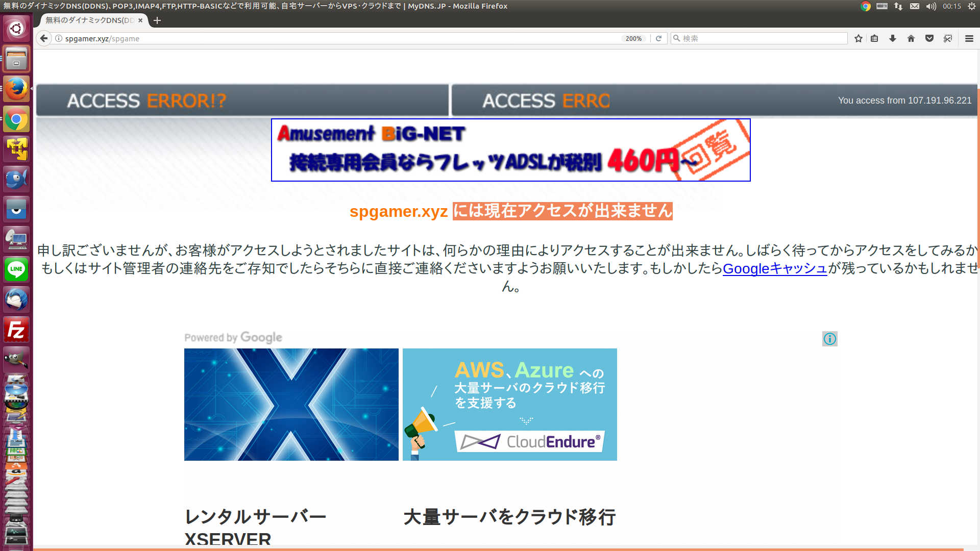This screenshot has width=980, height=551.
Task: Launch FileZilla from the dock
Action: coord(16,330)
